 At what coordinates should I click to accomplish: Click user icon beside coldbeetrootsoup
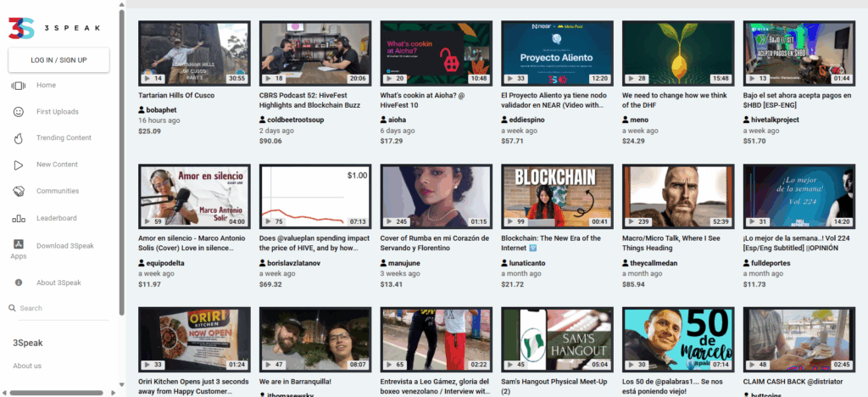[263, 120]
